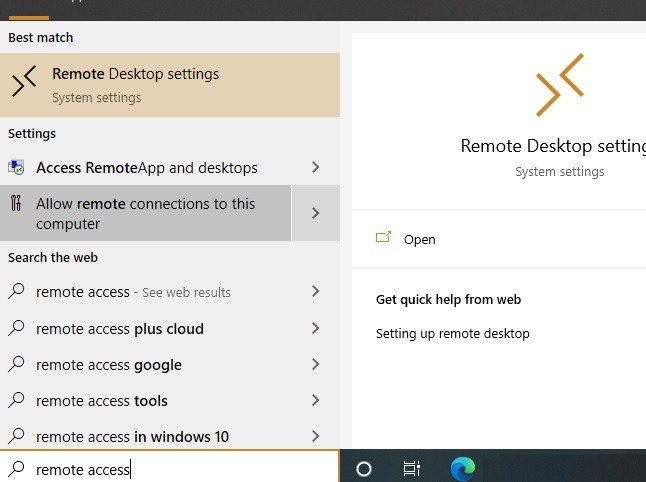Click the Remote Desktop icon in best match
Image resolution: width=646 pixels, height=482 pixels.
tap(24, 81)
